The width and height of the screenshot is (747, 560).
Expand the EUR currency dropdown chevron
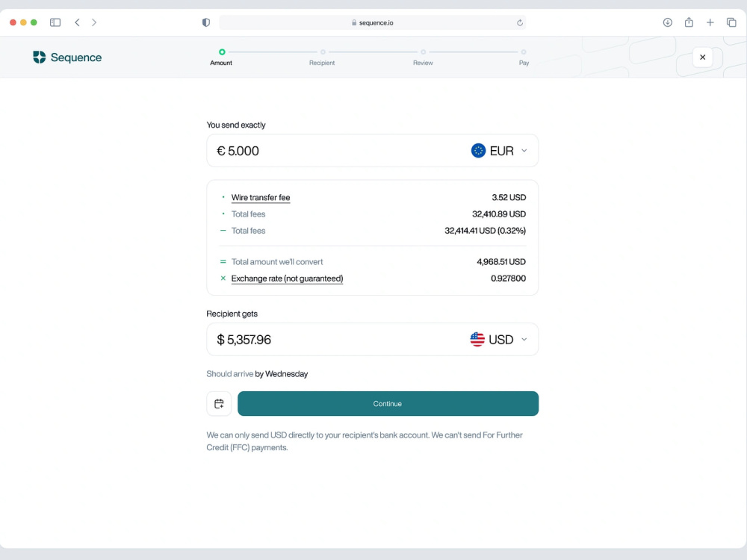pyautogui.click(x=524, y=151)
